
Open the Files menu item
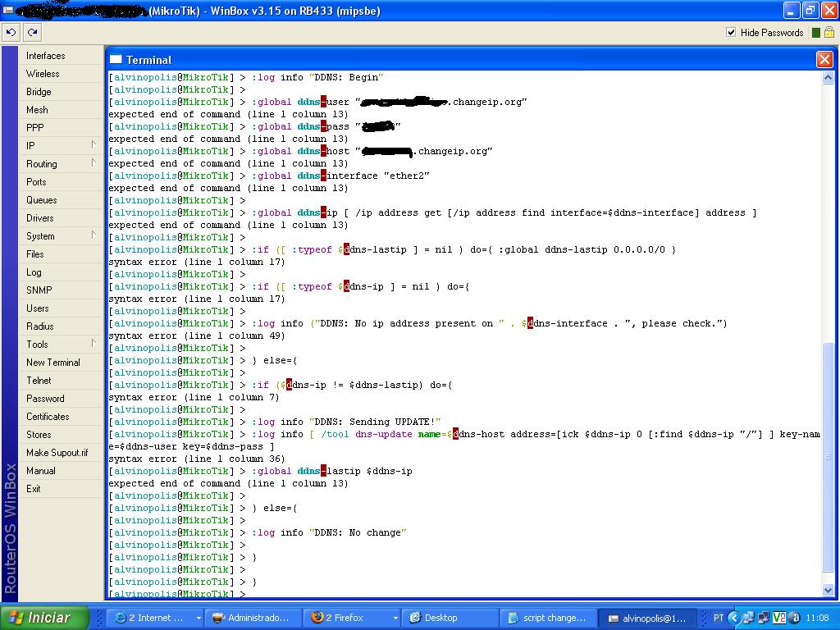[61, 254]
